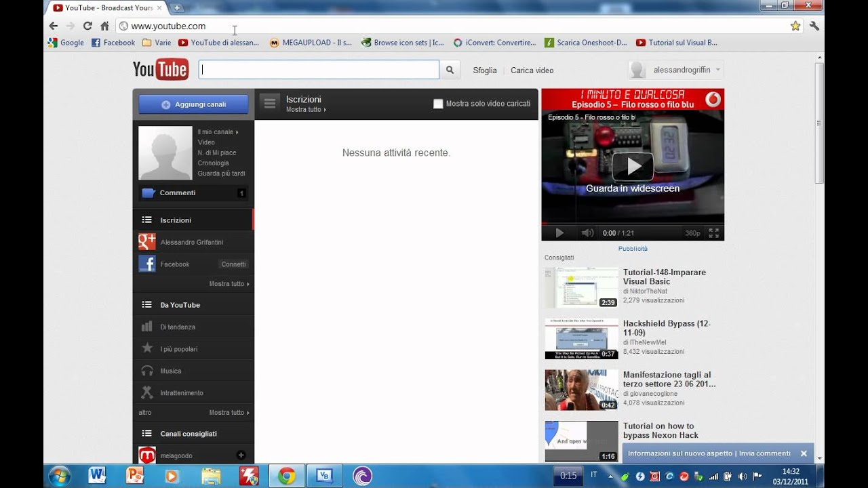This screenshot has height=488, width=868.
Task: Select Canali consigliati section
Action: [193, 434]
